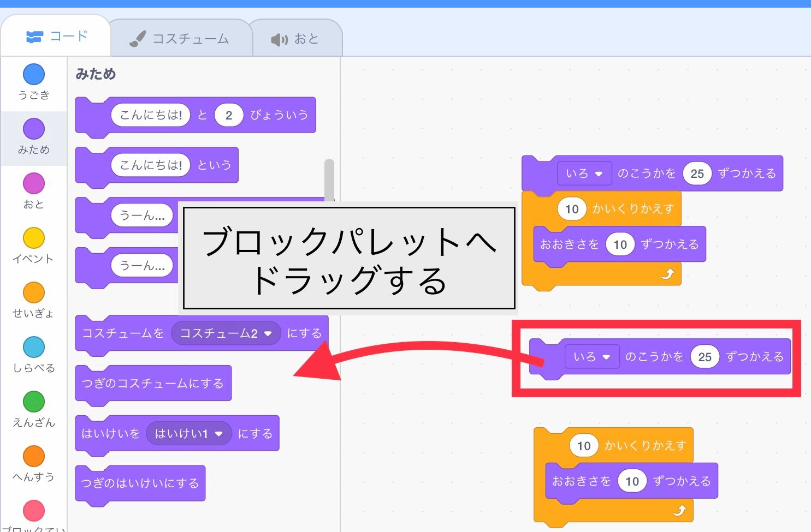The width and height of the screenshot is (811, 532).
Task: Open the コスチューム2 dropdown in the costume block
Action: pos(225,333)
